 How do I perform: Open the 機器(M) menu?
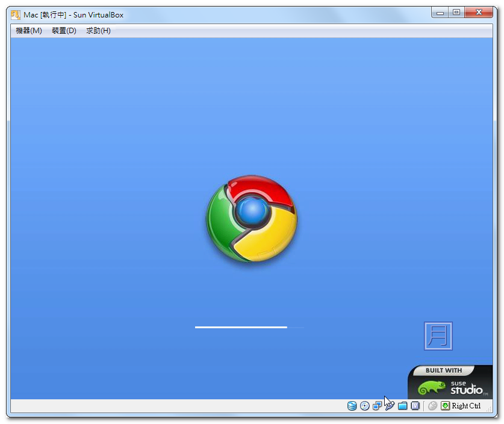tap(29, 31)
